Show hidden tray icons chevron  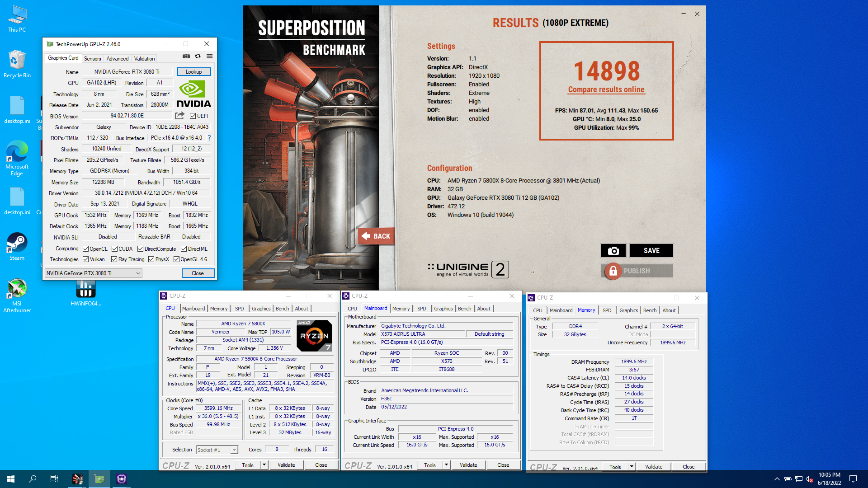tap(777, 479)
